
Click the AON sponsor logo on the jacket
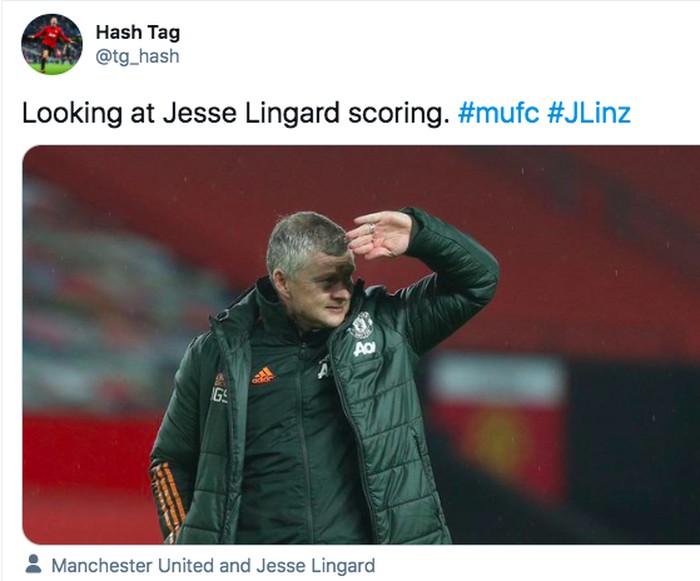click(x=364, y=348)
